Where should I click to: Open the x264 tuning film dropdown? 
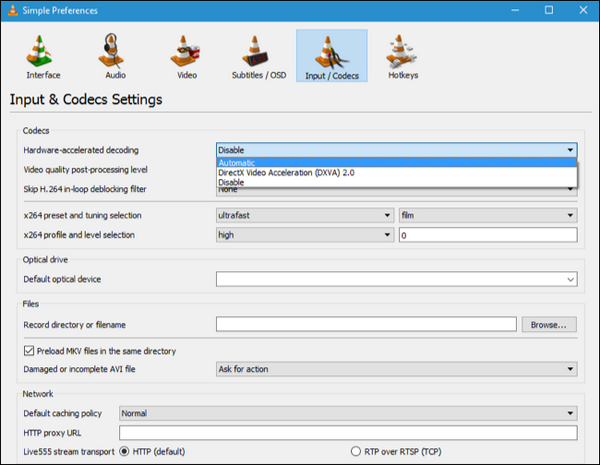pos(487,215)
